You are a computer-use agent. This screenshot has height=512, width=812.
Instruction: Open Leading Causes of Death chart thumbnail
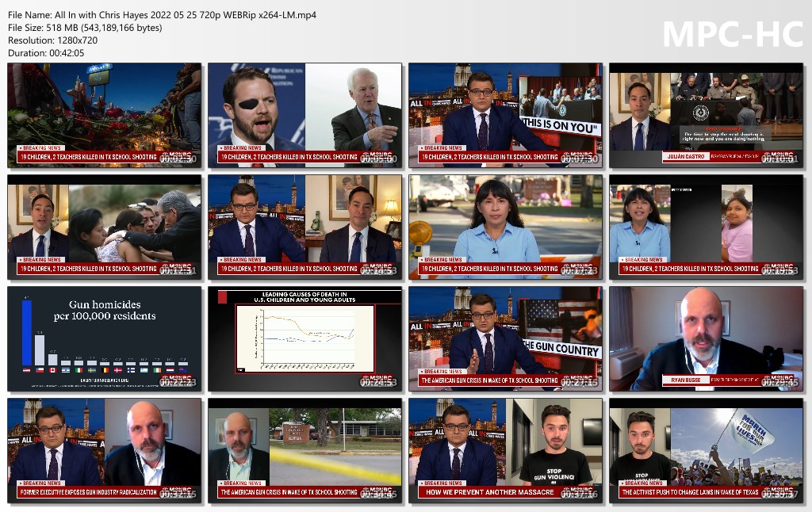coord(304,339)
